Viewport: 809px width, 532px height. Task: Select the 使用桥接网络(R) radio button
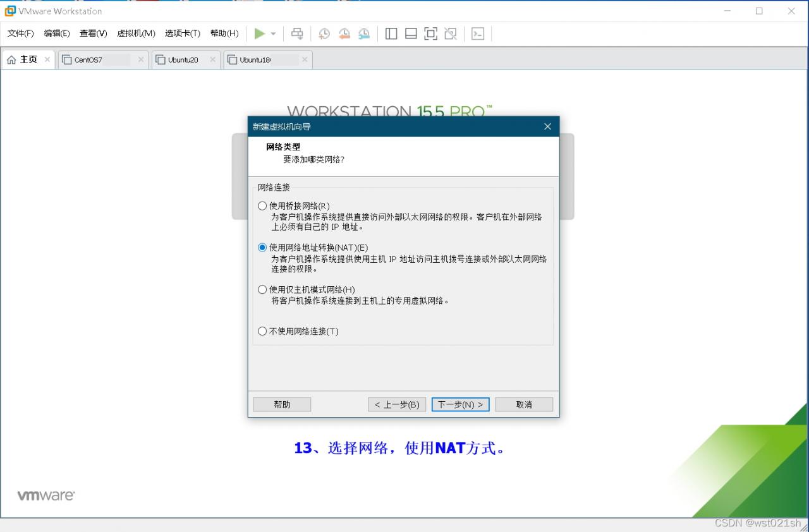pos(262,206)
